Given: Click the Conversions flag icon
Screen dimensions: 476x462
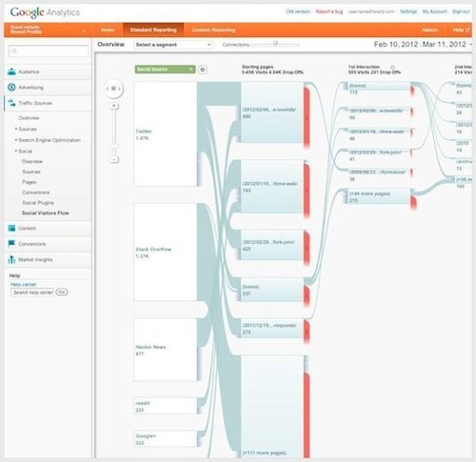Looking at the screenshot, I should (11, 244).
